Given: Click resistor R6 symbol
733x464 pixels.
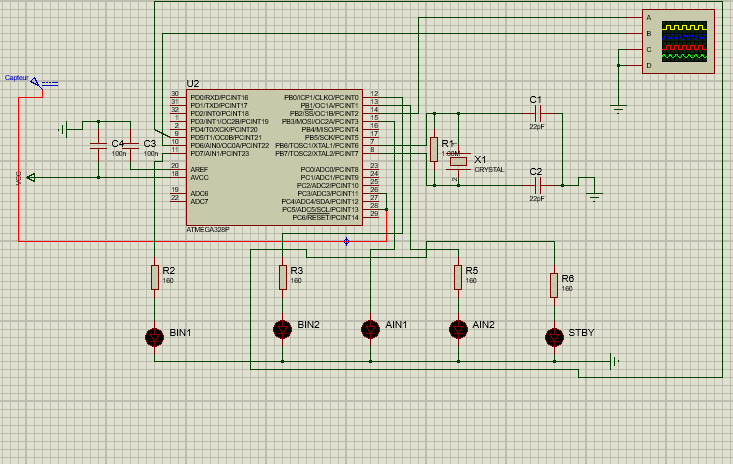Looking at the screenshot, I should pyautogui.click(x=553, y=284).
